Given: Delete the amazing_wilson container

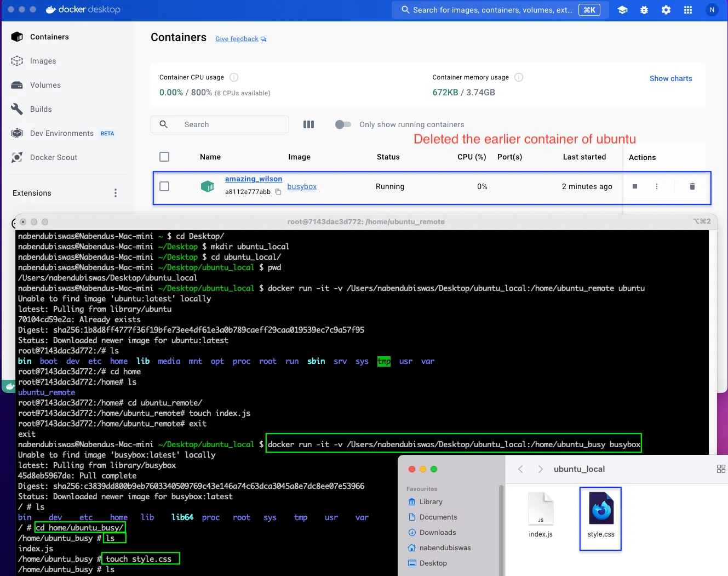Looking at the screenshot, I should [x=692, y=186].
